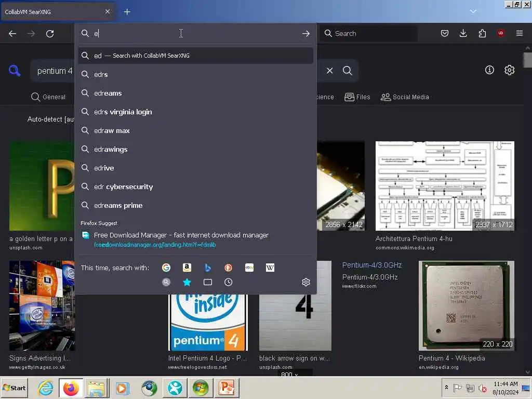The width and height of the screenshot is (532, 399).
Task: Open the Pentium 4 CPU chip thumbnail
Action: tap(466, 305)
